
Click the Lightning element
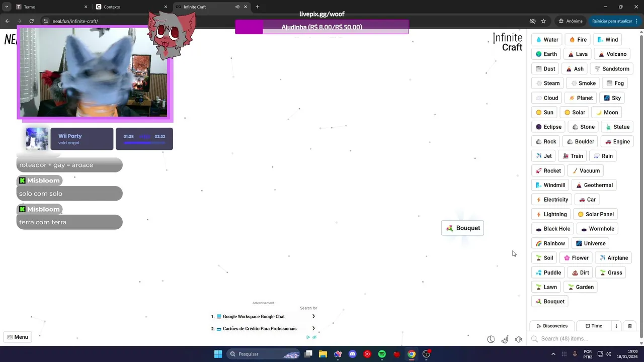551,214
